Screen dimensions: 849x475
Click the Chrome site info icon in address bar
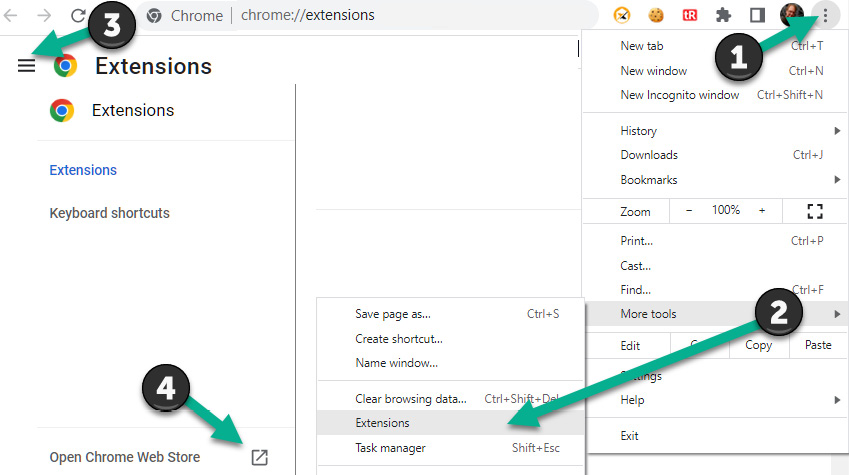[154, 16]
